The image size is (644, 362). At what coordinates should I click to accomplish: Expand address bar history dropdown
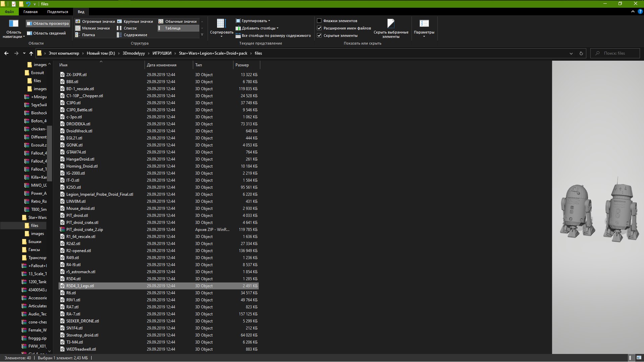pos(571,53)
